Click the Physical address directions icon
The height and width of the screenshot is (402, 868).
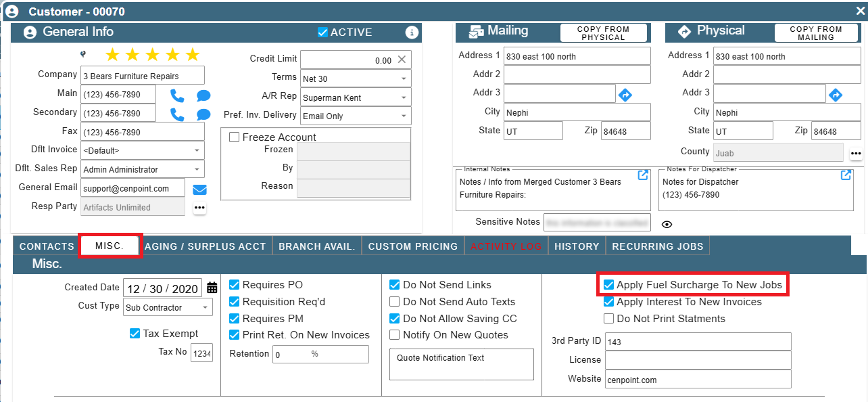836,95
